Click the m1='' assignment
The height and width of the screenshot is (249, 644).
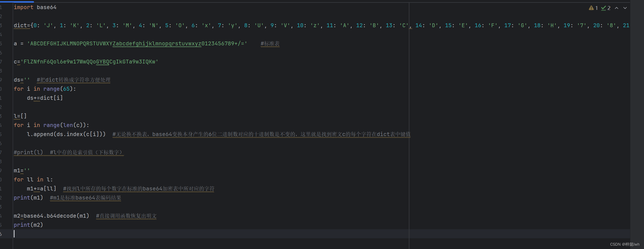[x=21, y=170]
